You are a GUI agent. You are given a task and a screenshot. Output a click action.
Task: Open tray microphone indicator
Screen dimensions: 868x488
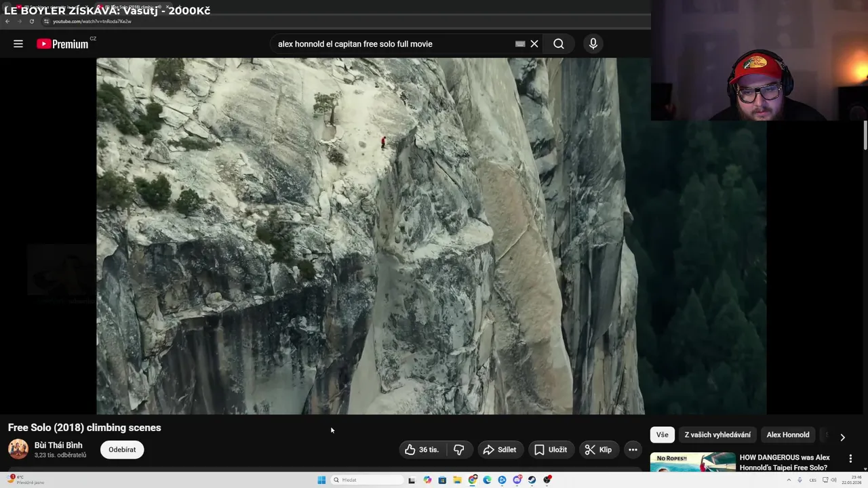click(x=800, y=480)
